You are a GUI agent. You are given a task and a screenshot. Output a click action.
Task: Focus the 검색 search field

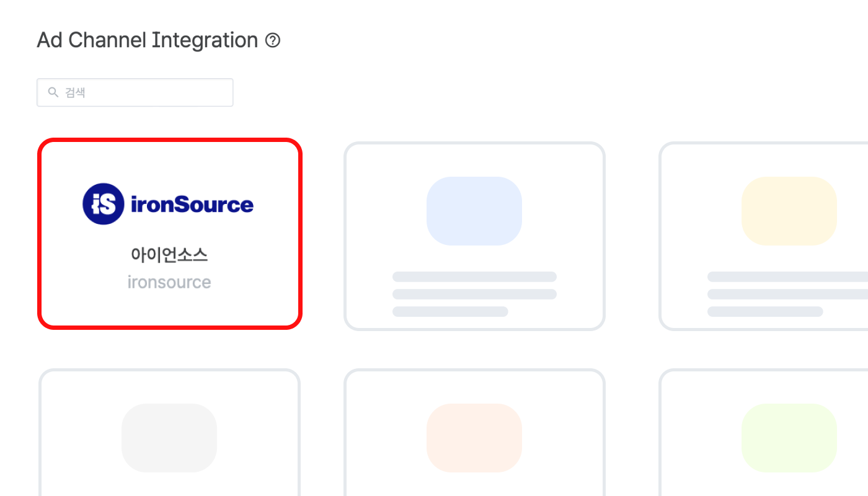point(135,92)
